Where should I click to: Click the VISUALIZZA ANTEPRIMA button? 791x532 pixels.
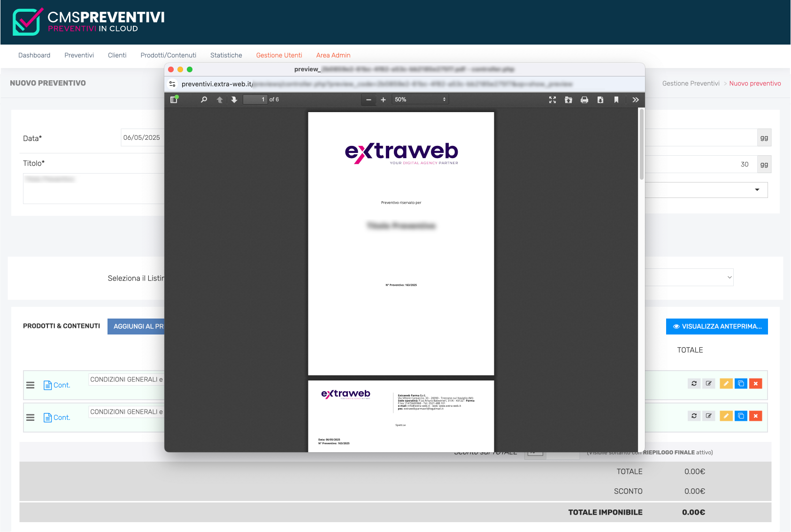[x=716, y=327]
